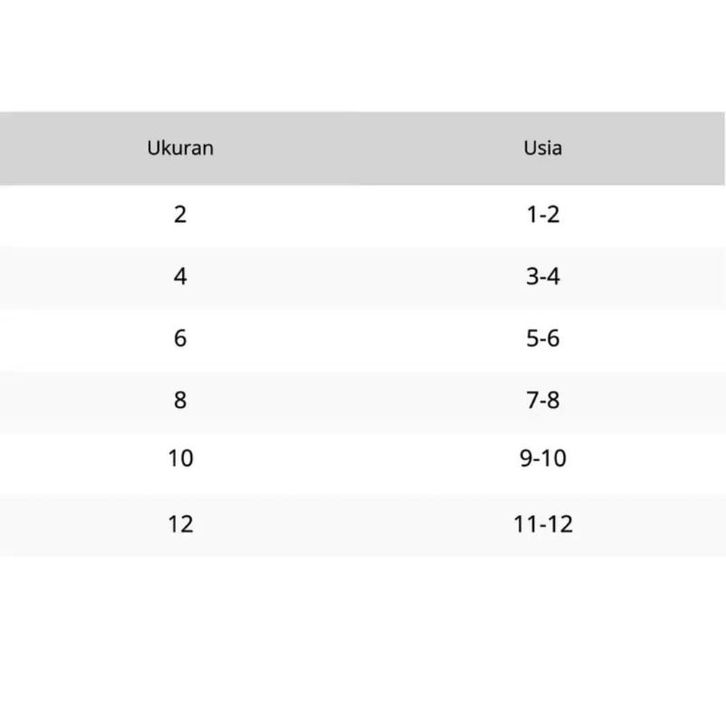Click the 1-2 age value
The height and width of the screenshot is (726, 726).
543,214
